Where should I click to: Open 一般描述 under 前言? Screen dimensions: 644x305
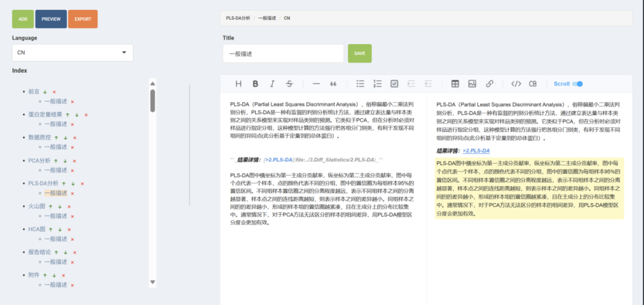tap(56, 101)
